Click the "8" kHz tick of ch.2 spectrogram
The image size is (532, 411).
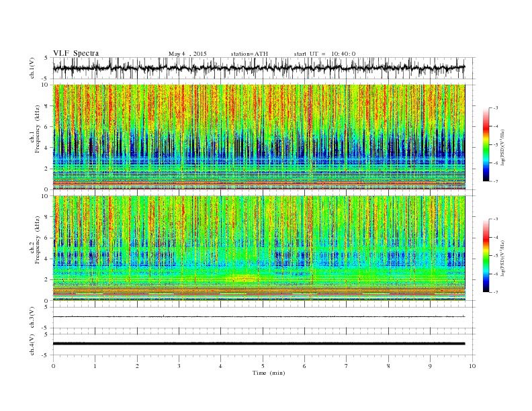point(47,217)
